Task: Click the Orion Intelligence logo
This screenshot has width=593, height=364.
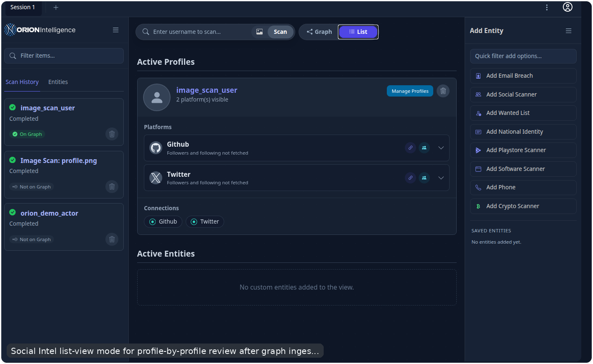Action: coord(40,30)
